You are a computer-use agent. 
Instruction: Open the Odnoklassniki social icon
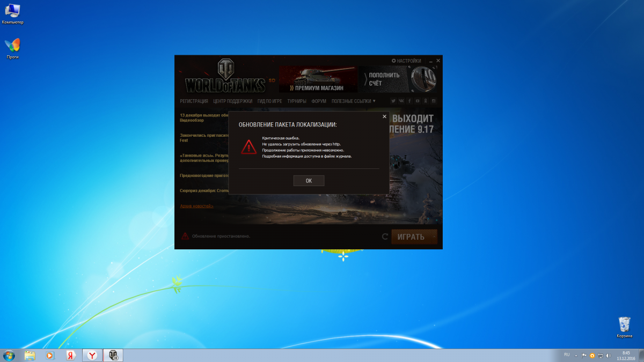click(426, 101)
